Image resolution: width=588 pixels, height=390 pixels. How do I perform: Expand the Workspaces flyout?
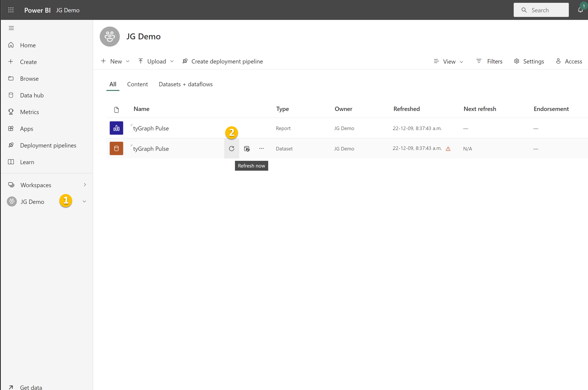point(85,185)
